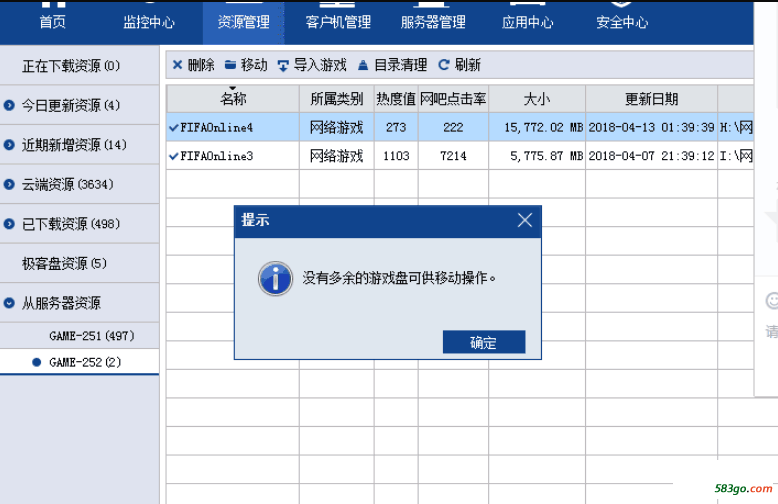The height and width of the screenshot is (504, 778).
Task: Select GAME-252 (2) server
Action: pos(79,362)
